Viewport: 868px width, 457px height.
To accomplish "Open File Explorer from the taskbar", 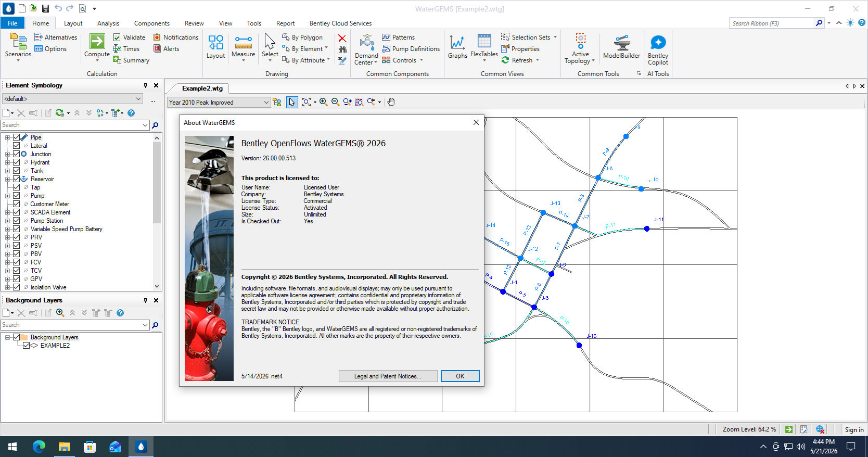I will click(x=64, y=447).
